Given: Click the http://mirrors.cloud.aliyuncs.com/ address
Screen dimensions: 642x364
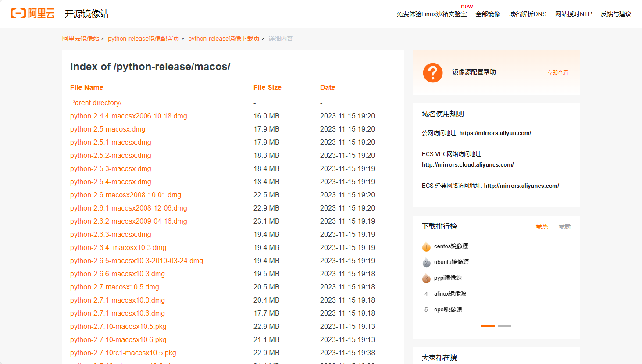Looking at the screenshot, I should (467, 165).
